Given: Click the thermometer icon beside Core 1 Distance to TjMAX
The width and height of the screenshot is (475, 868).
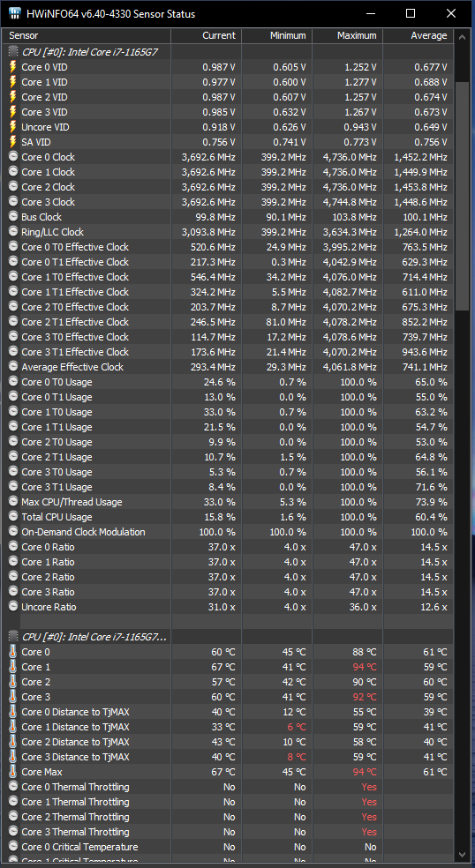Looking at the screenshot, I should [13, 726].
